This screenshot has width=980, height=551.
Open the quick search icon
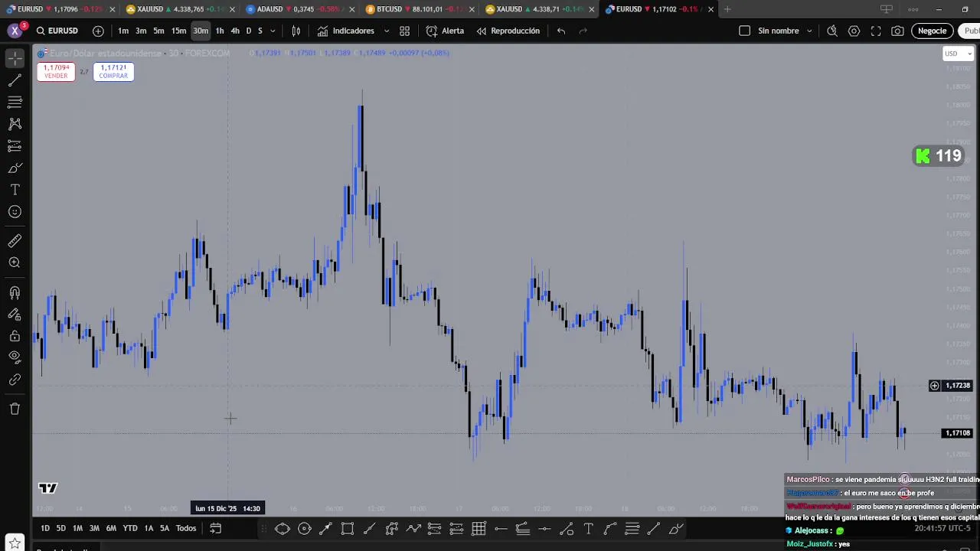[832, 31]
